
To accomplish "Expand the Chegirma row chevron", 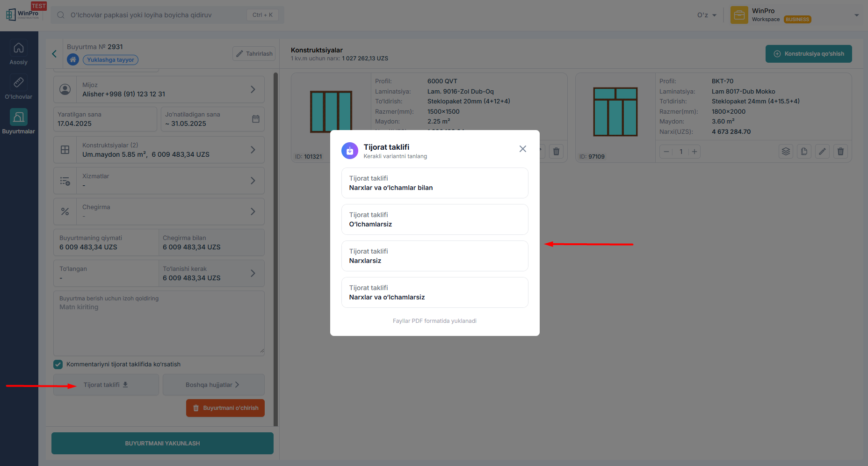I will [253, 211].
